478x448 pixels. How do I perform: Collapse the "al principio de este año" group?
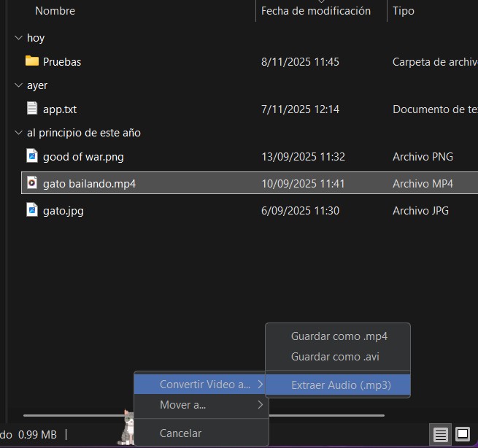coord(18,133)
